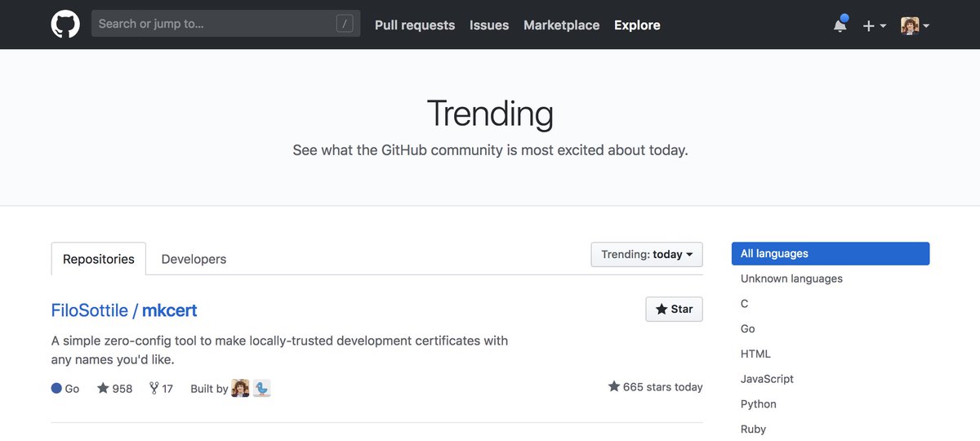Open the FiloSottile / mkcert repository link
Image resolution: width=980 pixels, height=441 pixels.
(124, 310)
